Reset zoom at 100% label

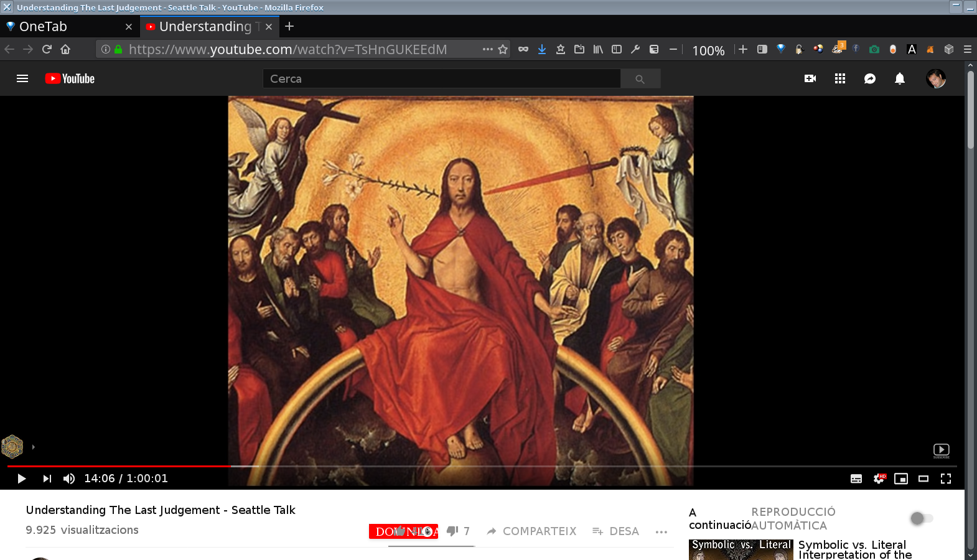pyautogui.click(x=708, y=50)
